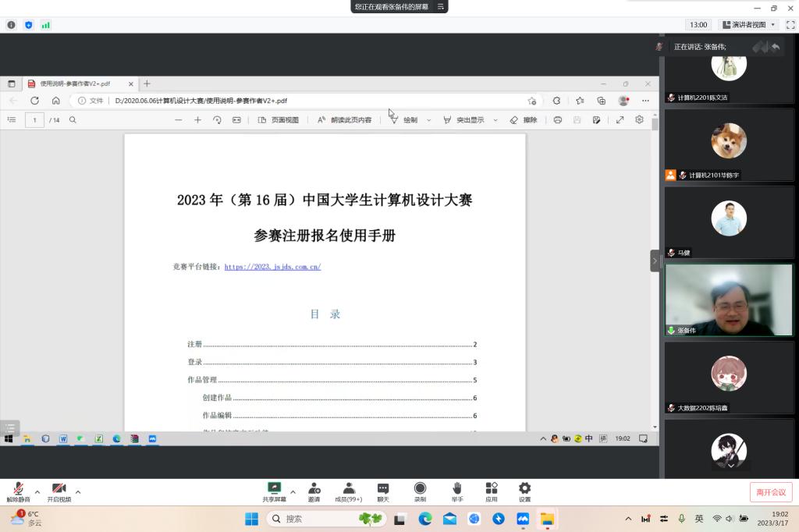Image resolution: width=799 pixels, height=532 pixels.
Task: Collapse the participant video side panel
Action: pos(655,261)
